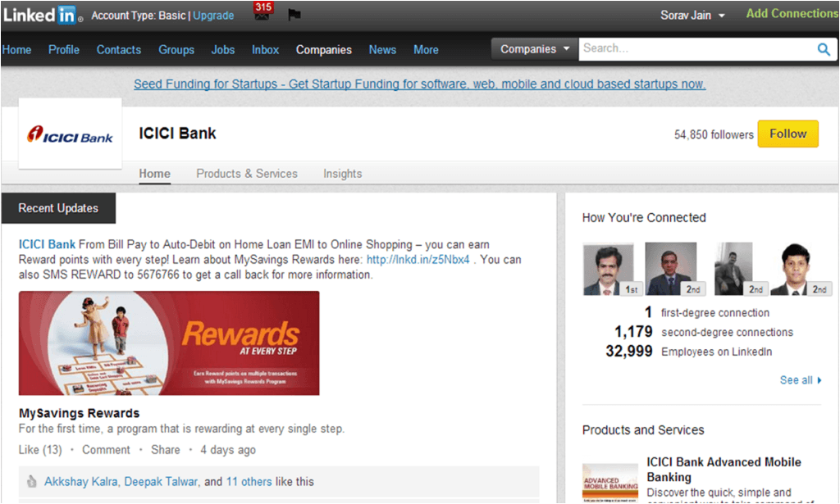Image resolution: width=840 pixels, height=504 pixels.
Task: Expand the Companies search category dropdown
Action: click(535, 49)
